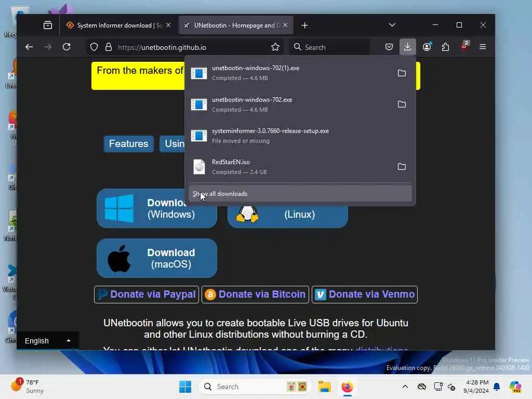Bookmark this page with the star
Viewport: 532px width, 399px height.
pos(275,47)
